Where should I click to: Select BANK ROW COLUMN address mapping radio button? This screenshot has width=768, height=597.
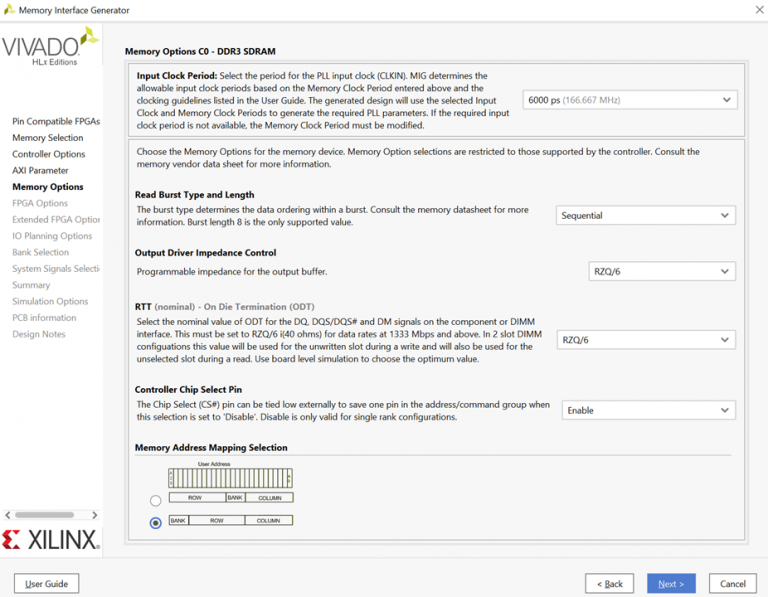pyautogui.click(x=155, y=522)
